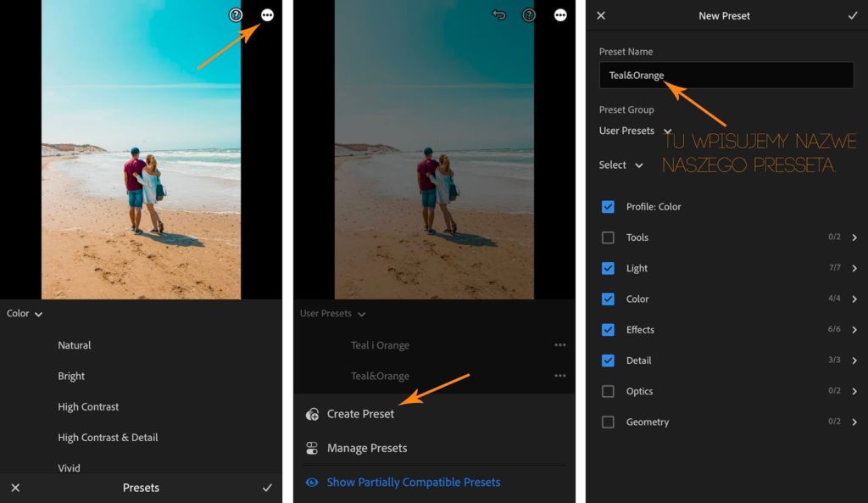Expand Detail settings chevron
Screen dimensions: 868x503
point(854,360)
